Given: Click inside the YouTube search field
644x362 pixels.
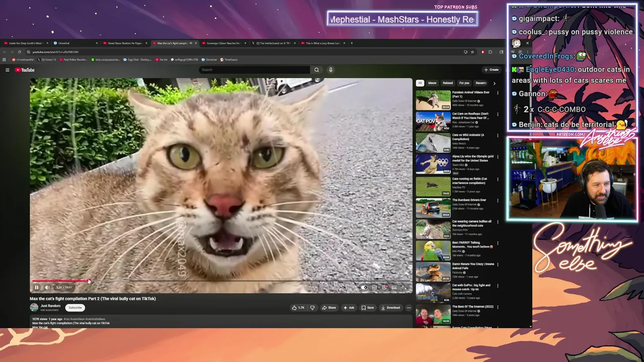Looking at the screenshot, I should 254,70.
